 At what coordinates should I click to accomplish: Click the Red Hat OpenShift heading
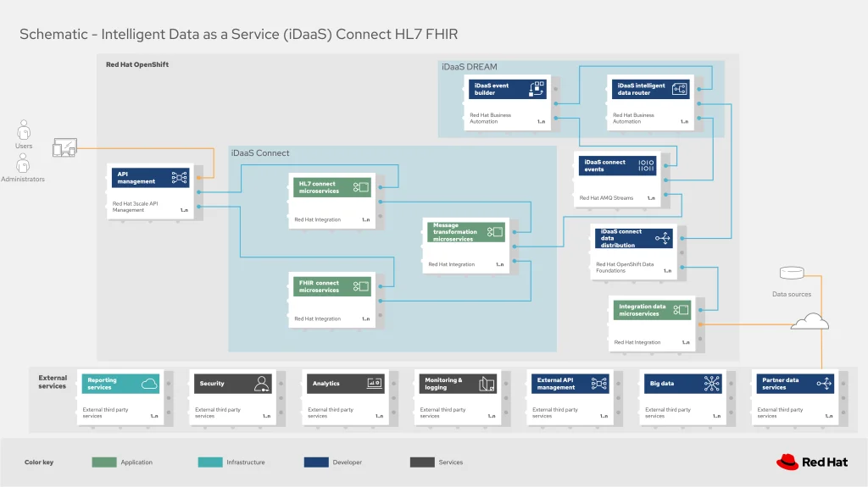coord(137,64)
